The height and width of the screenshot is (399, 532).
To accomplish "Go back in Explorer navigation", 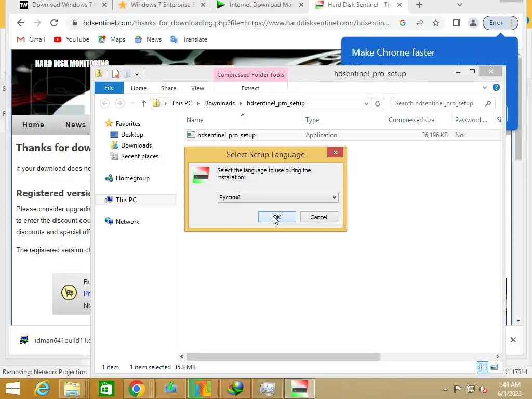I will pos(105,103).
